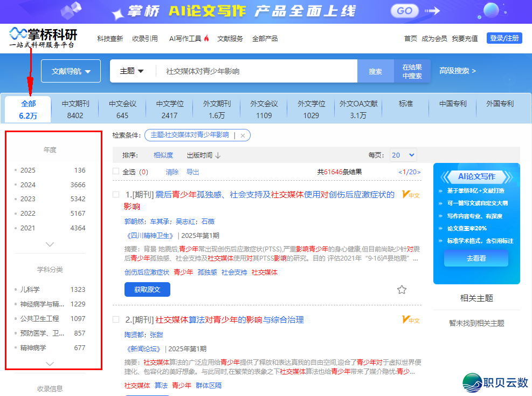Click the 中文 badge on first result
This screenshot has height=396, width=532.
point(411,195)
